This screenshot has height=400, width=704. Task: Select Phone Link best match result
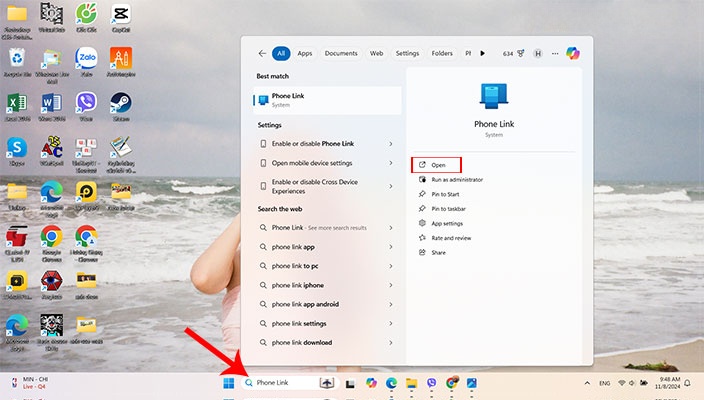[327, 100]
